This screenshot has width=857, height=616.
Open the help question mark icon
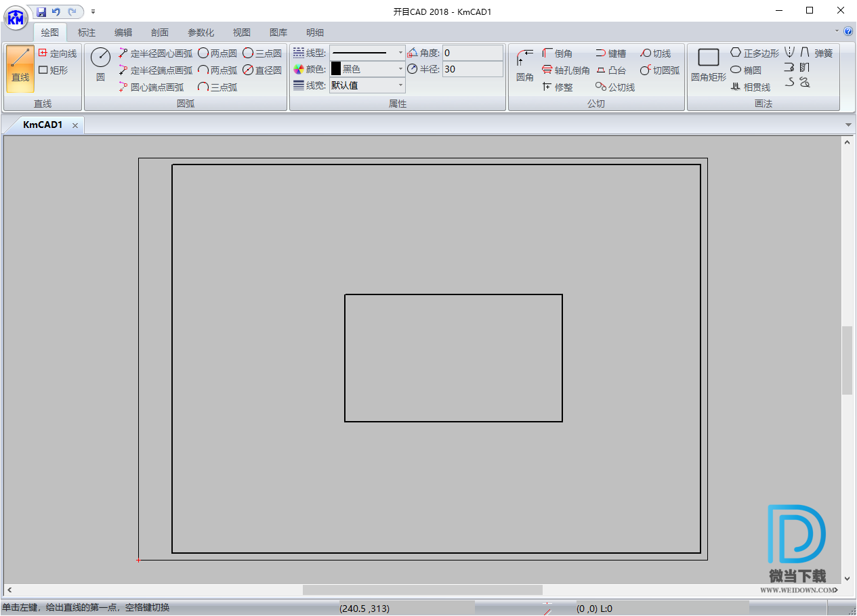(848, 31)
